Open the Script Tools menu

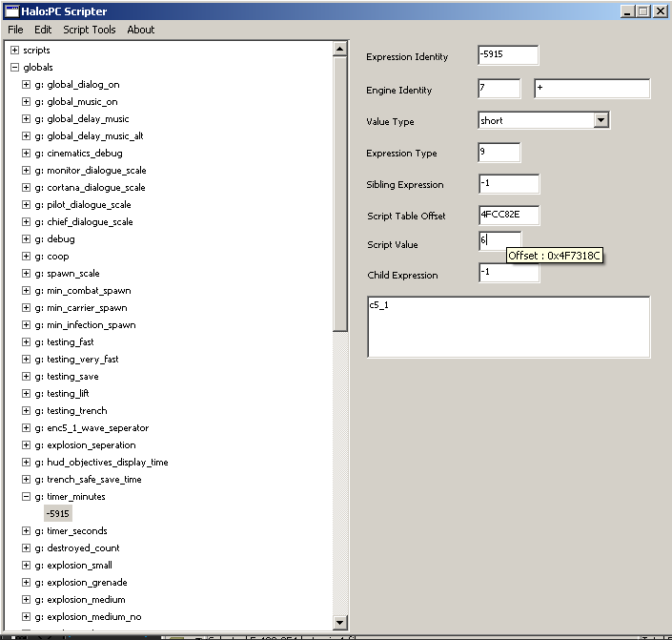[90, 30]
